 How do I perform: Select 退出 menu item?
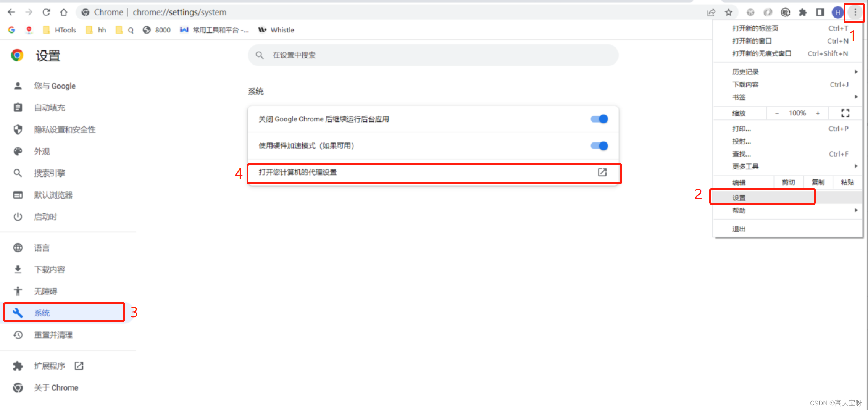pyautogui.click(x=788, y=229)
